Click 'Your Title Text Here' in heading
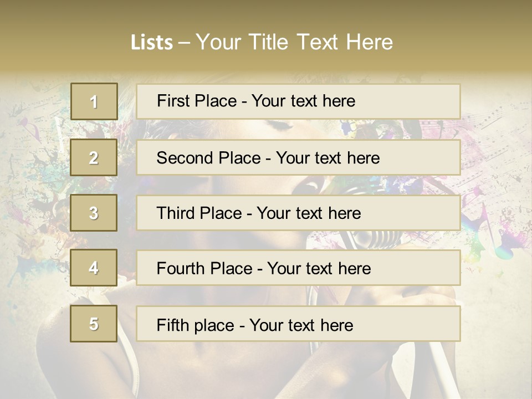532x399 pixels. [294, 42]
